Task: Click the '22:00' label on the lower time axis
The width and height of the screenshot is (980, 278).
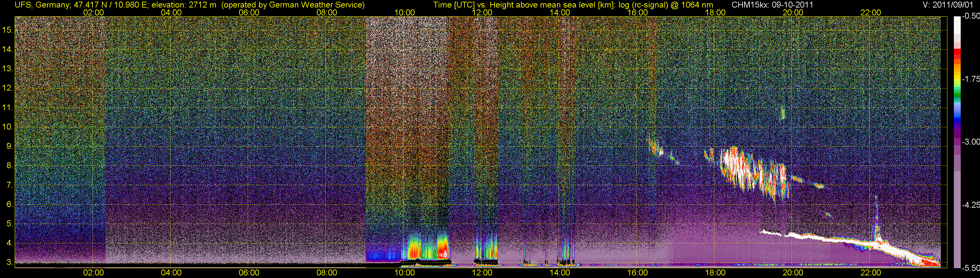Action: coord(871,273)
